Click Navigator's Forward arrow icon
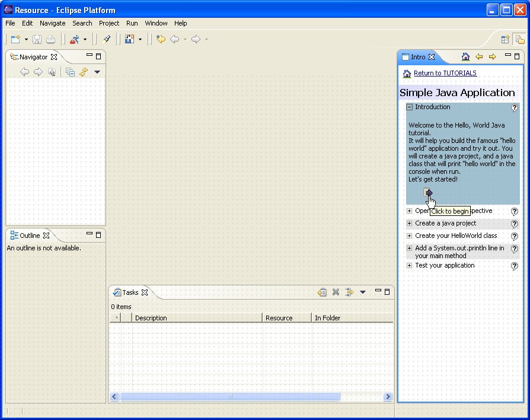The image size is (530, 420). (38, 72)
